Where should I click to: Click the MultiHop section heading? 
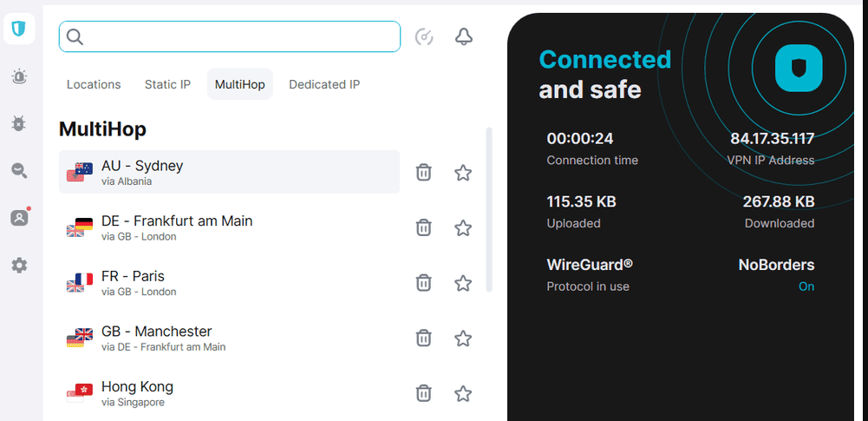tap(102, 129)
